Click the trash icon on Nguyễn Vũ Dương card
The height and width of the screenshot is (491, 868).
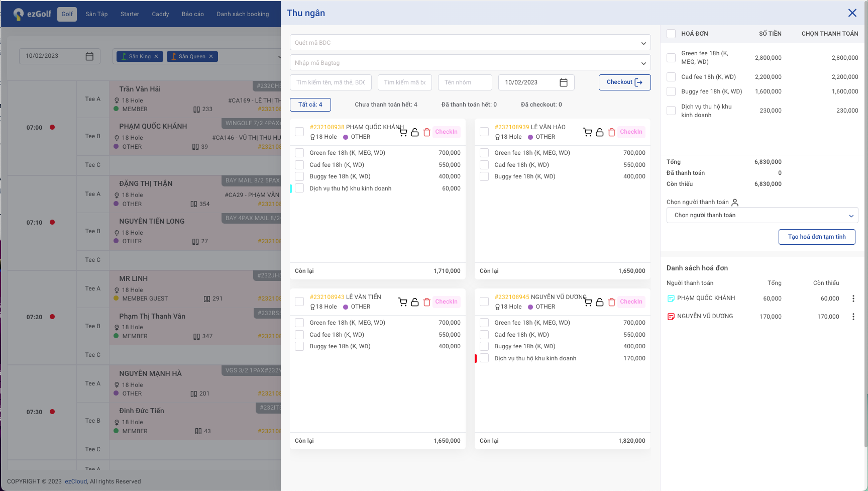click(x=612, y=302)
